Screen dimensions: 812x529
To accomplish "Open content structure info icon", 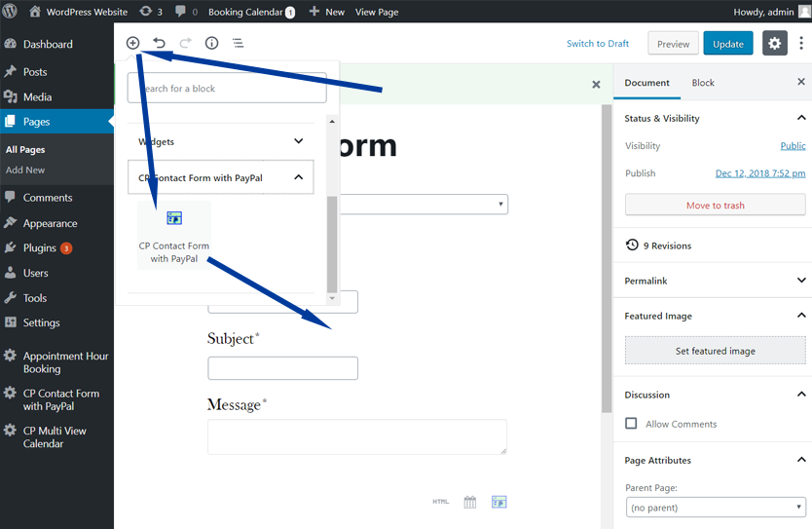I will tap(212, 43).
